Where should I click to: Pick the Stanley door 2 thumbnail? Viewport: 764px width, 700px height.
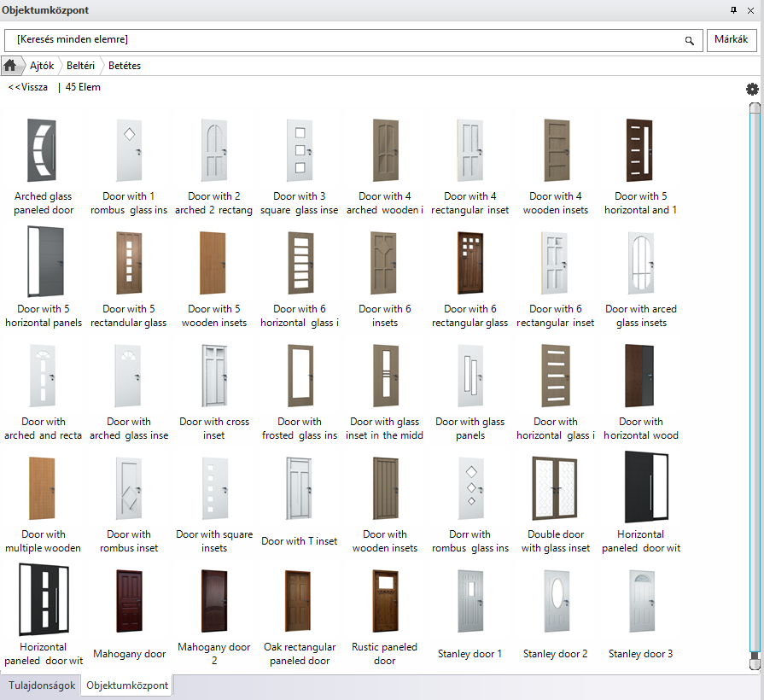coord(556,601)
